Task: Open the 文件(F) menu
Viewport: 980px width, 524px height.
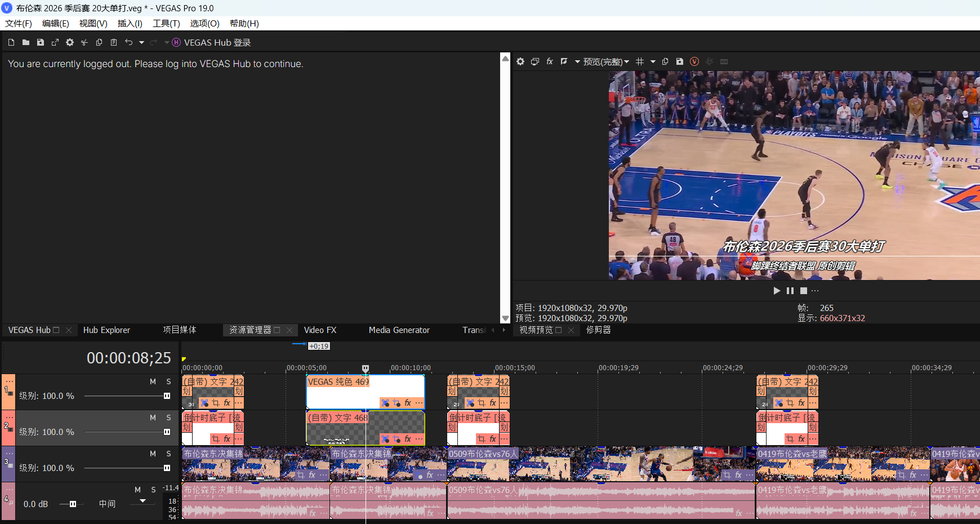Action: [x=19, y=23]
